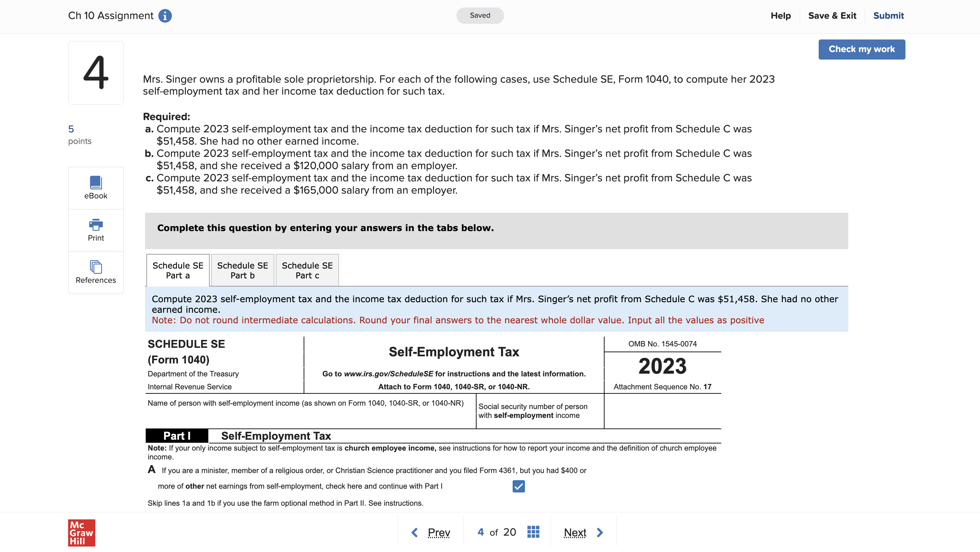The image size is (980, 552).
Task: Open the References icon
Action: tap(96, 267)
